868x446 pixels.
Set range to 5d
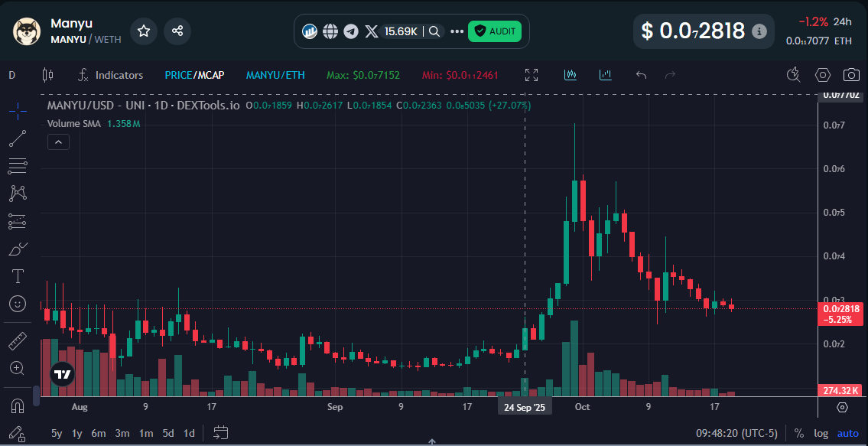(x=168, y=433)
